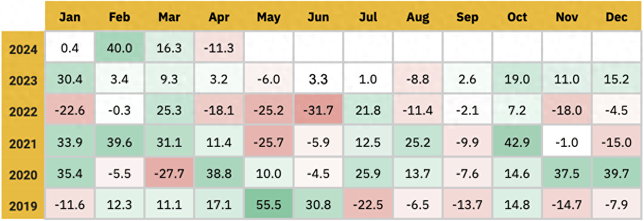The image size is (644, 221).
Task: Click the Jan column header
Action: tap(70, 17)
